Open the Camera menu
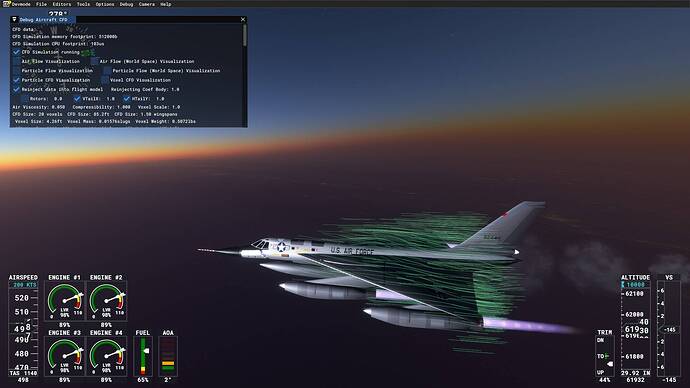 147,4
